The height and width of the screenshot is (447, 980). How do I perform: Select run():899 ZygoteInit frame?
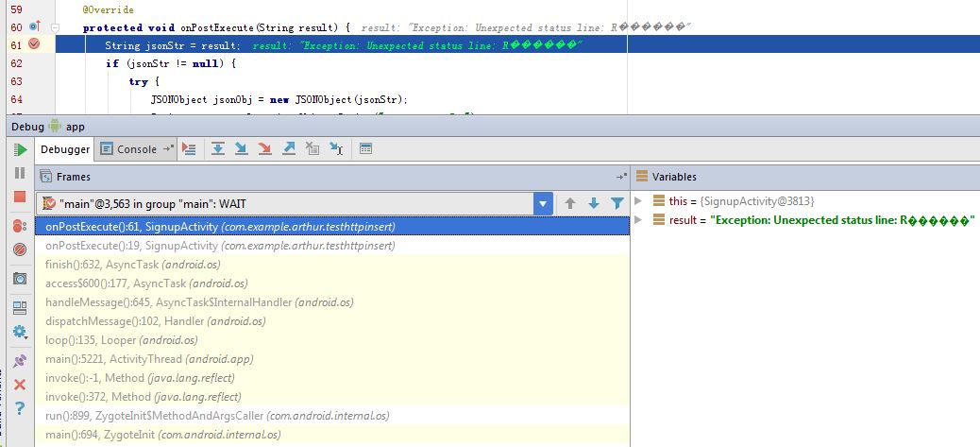pos(332,416)
